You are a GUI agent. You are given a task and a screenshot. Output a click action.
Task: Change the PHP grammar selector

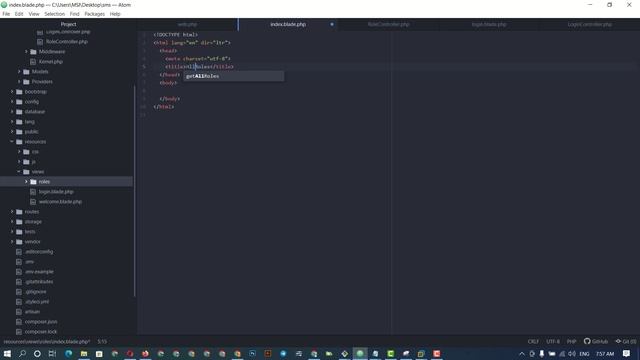(x=571, y=342)
